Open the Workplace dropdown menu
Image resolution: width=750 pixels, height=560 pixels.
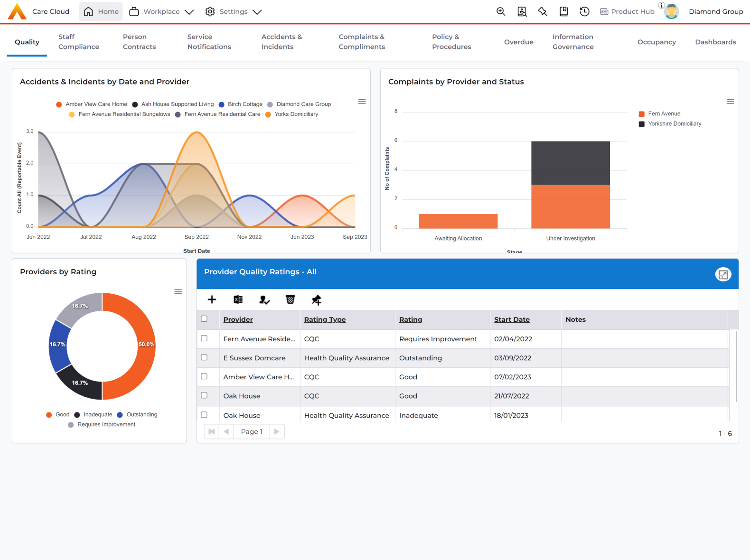(161, 11)
